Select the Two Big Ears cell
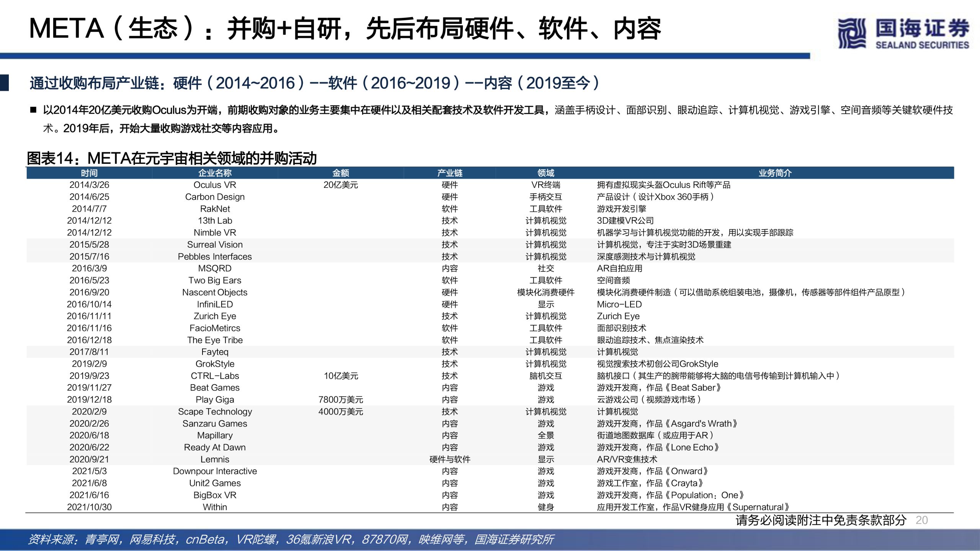The width and height of the screenshot is (980, 551). (215, 280)
